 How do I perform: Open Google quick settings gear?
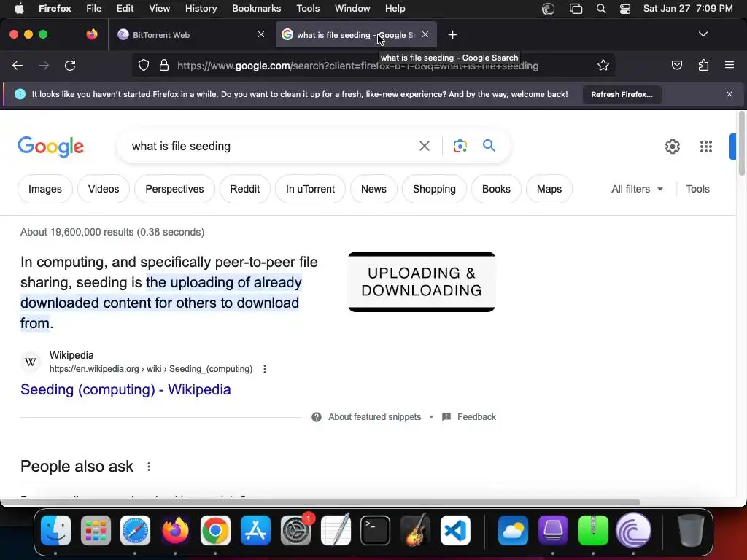pos(672,146)
